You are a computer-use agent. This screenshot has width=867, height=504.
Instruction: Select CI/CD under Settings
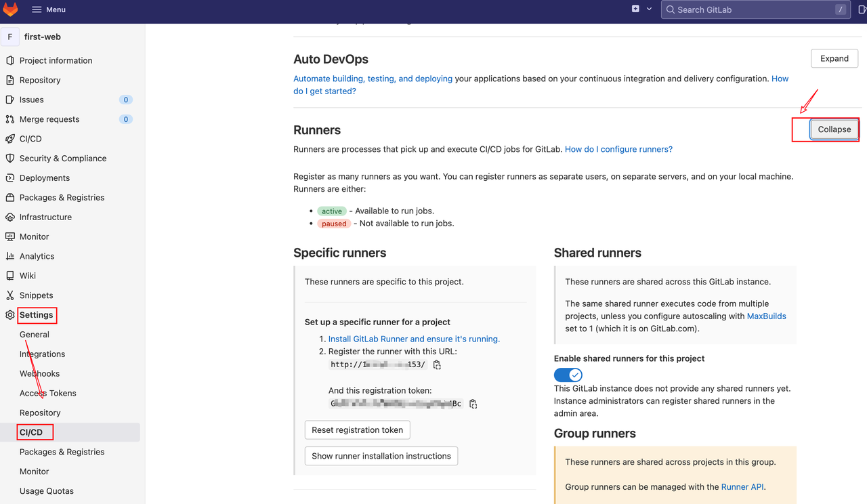coord(31,432)
